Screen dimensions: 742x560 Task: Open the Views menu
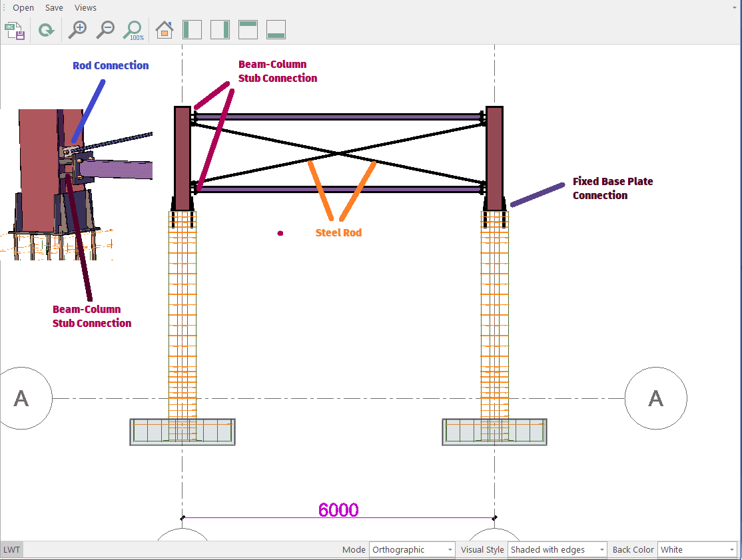click(85, 8)
